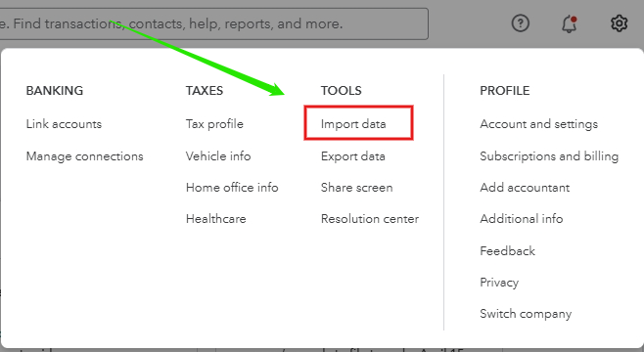Click the search box for transactions and contacts
644x352 pixels.
click(x=213, y=23)
